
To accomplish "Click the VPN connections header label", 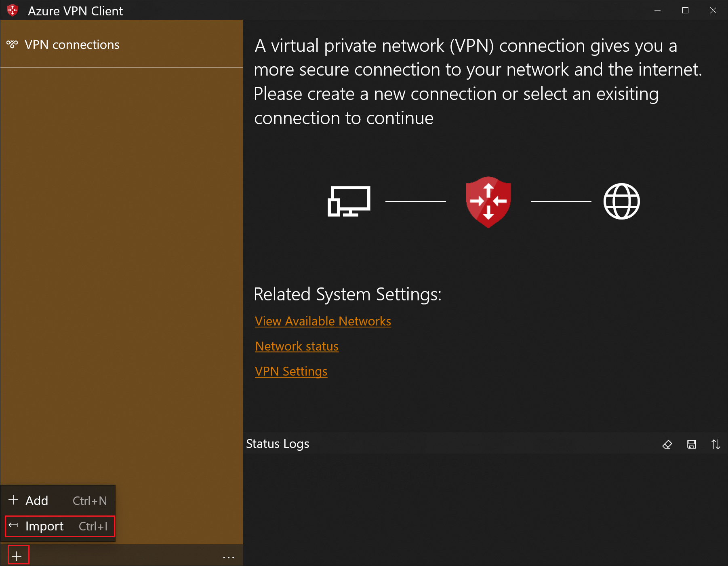I will (72, 44).
